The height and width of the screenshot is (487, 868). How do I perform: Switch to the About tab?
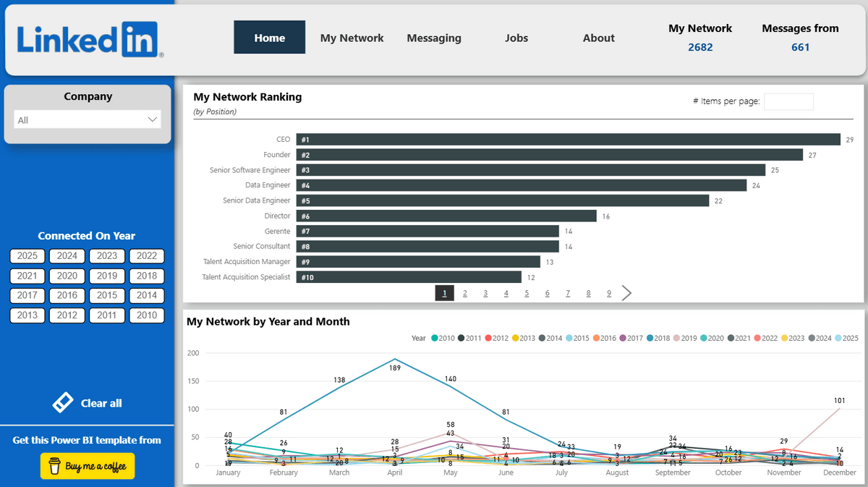tap(599, 38)
